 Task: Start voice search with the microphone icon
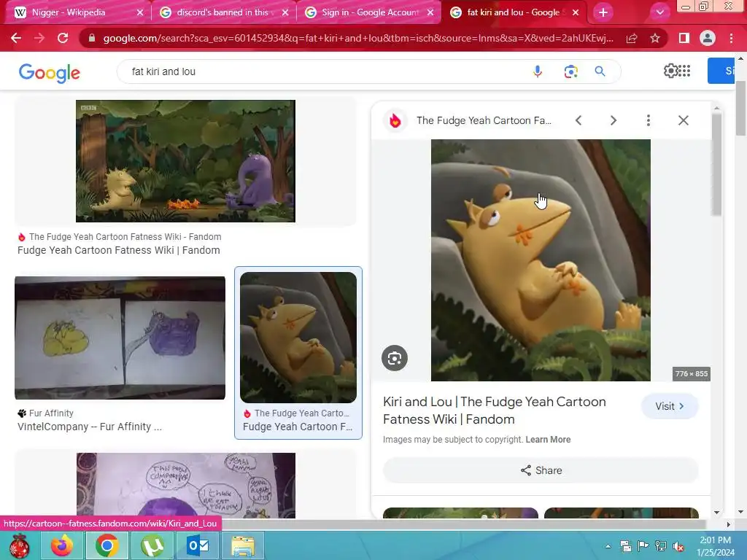[538, 71]
